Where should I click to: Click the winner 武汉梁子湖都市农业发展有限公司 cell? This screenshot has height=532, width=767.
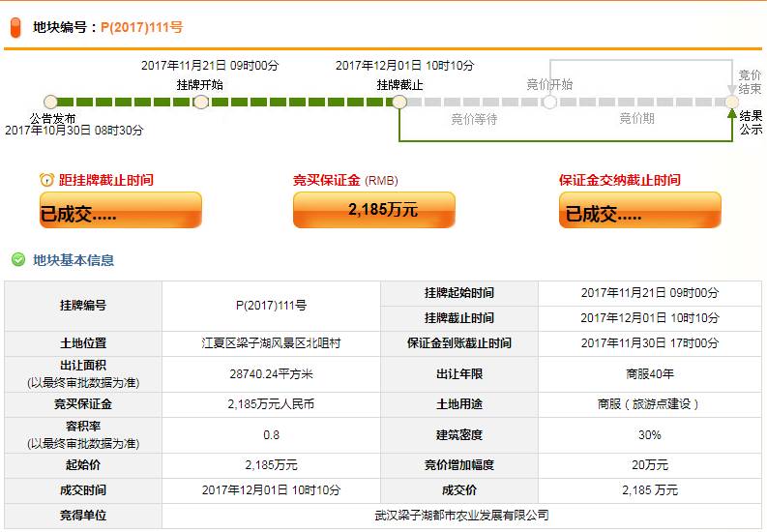click(x=461, y=516)
